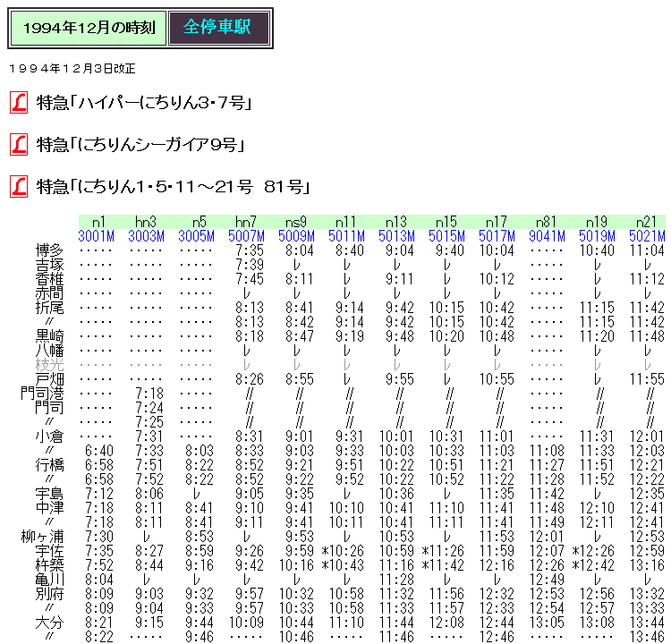Click the ns9 column header

tap(297, 222)
